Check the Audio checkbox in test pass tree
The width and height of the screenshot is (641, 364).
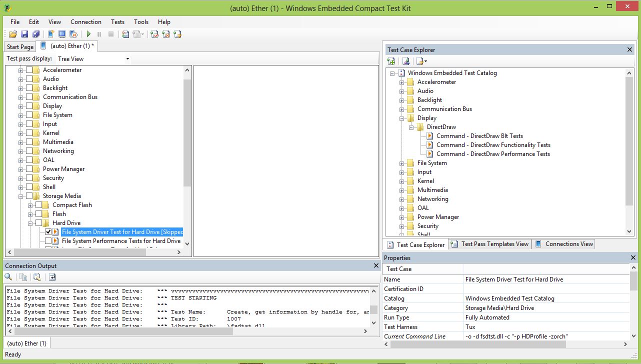(x=29, y=79)
